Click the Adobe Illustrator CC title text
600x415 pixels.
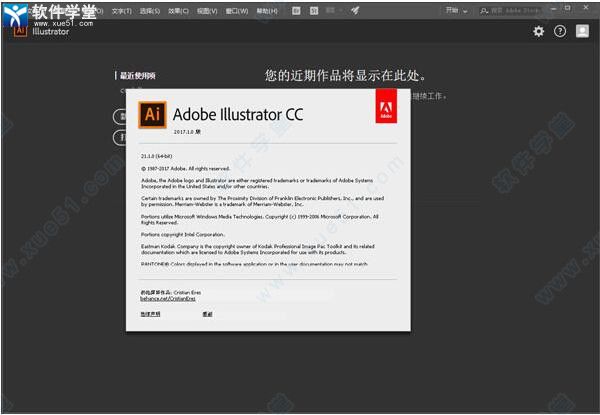238,114
